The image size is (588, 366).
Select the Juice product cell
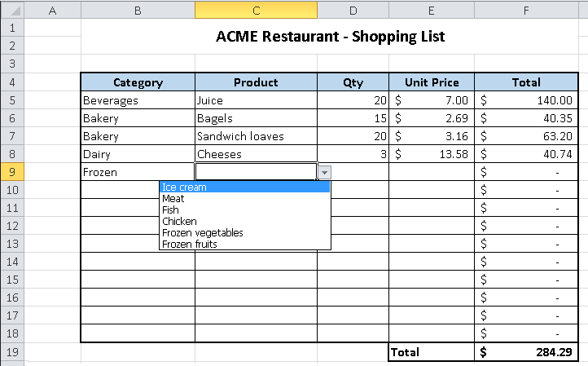256,100
